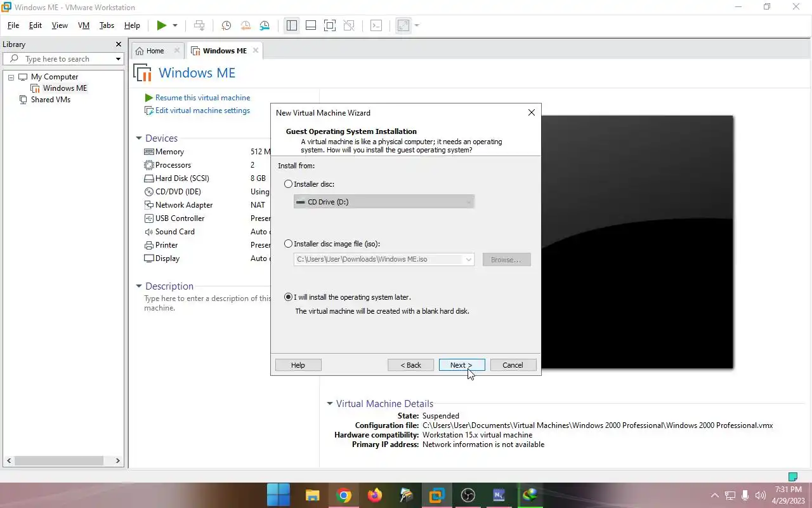Close the Windows ME tab
Image resolution: width=812 pixels, height=508 pixels.
pos(256,51)
